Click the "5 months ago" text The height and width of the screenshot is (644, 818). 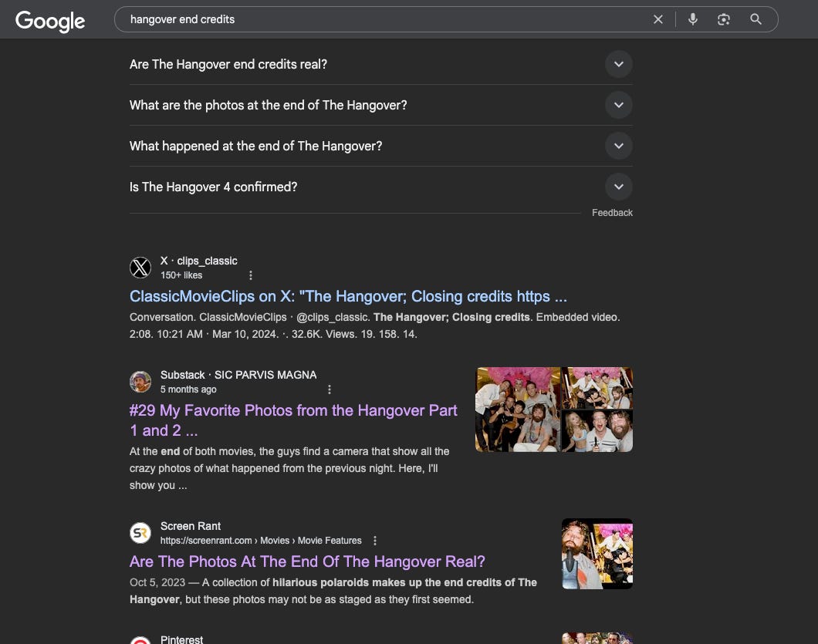click(x=188, y=389)
